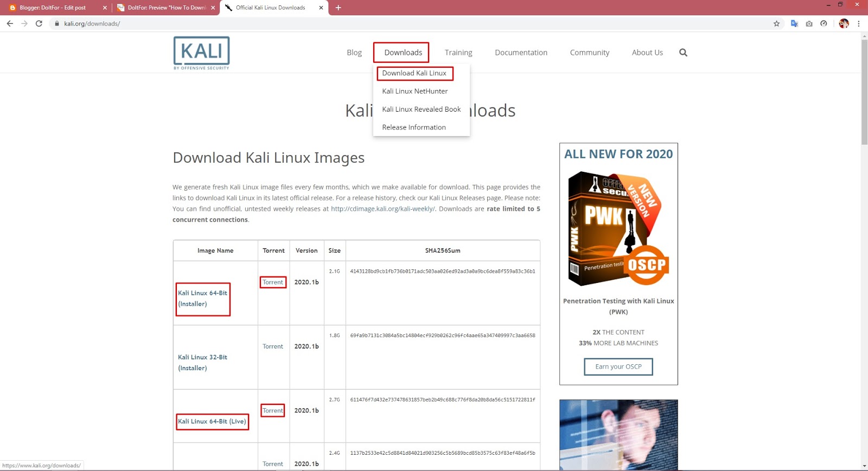868x471 pixels.
Task: Click SHA256Sum starting 4143128bd9cb
Action: click(x=443, y=272)
